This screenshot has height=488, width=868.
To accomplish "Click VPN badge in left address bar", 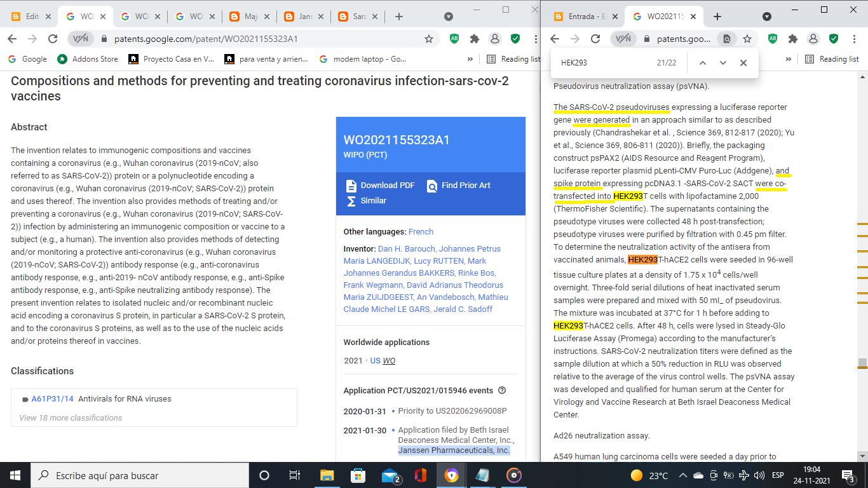I will 81,39.
